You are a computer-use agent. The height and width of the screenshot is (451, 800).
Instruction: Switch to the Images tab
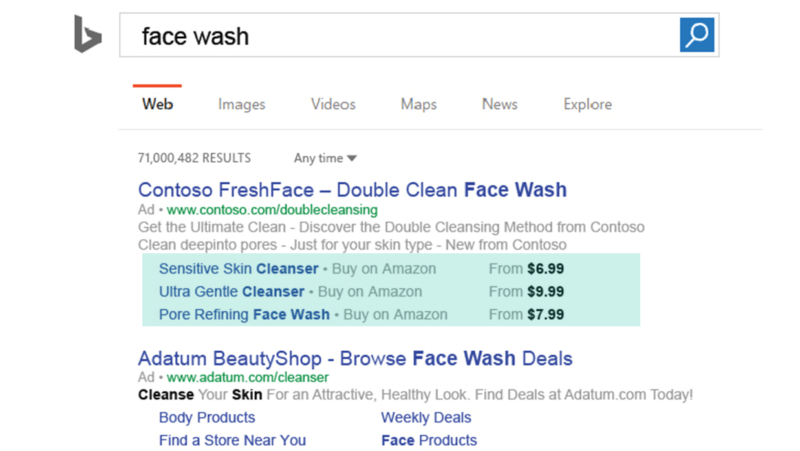pos(242,104)
